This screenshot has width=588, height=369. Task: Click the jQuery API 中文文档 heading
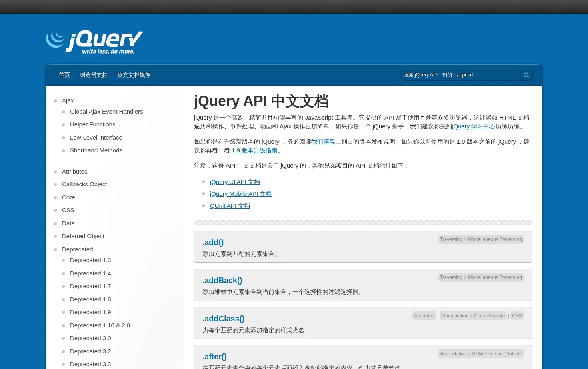point(261,101)
